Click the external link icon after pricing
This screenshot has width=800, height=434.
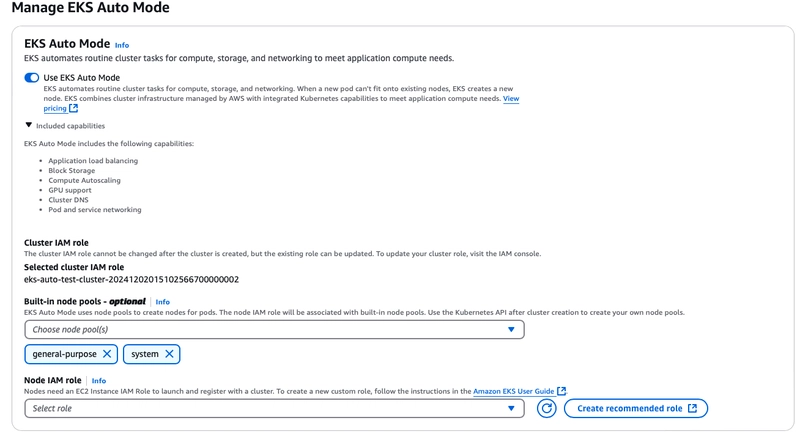(x=73, y=109)
